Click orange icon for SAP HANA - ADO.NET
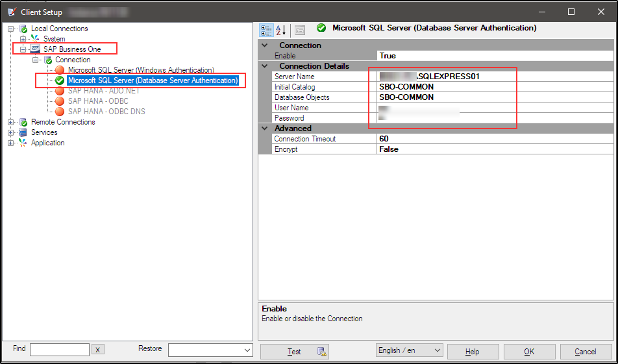This screenshot has height=364, width=618. (60, 91)
